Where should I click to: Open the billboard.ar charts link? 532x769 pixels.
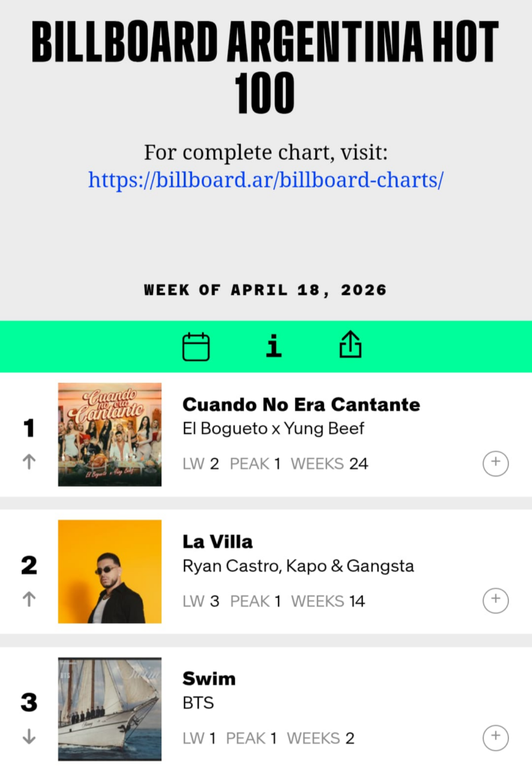266,180
